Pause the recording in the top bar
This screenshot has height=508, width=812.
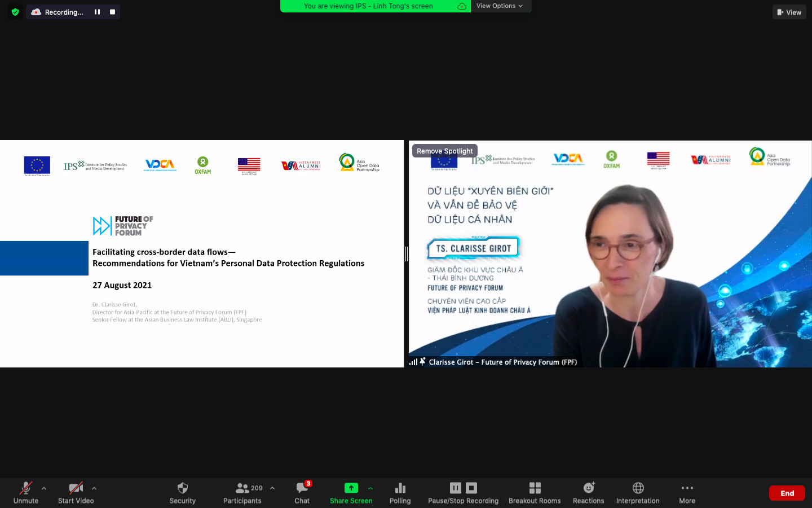point(97,12)
